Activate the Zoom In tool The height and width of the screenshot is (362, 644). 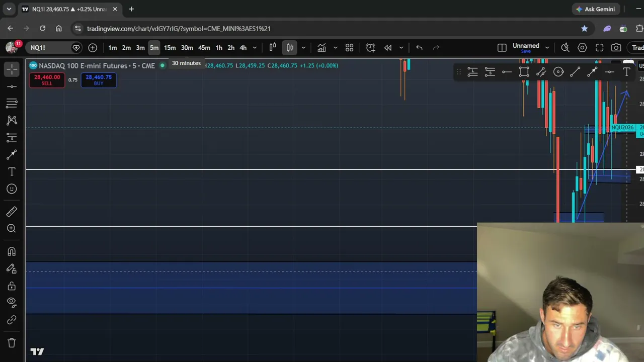[x=12, y=229]
